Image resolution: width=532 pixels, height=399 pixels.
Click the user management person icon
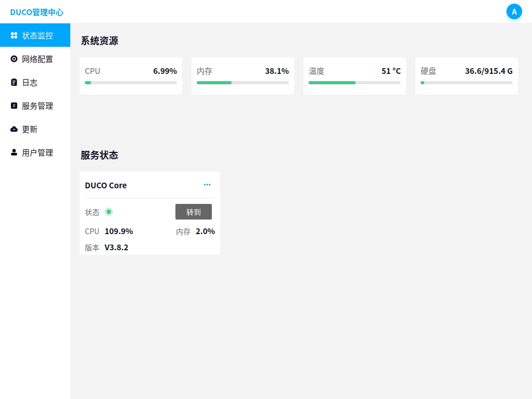[x=14, y=152]
